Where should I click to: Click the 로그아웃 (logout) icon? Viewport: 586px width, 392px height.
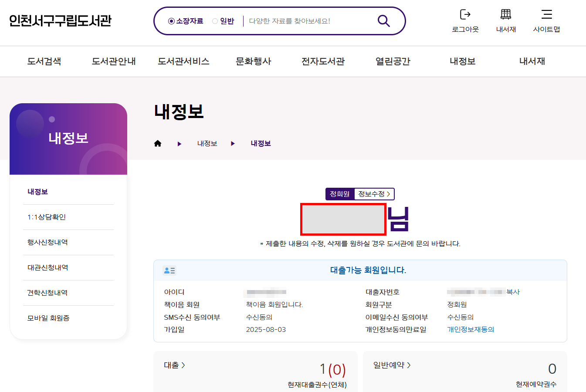[x=465, y=20]
